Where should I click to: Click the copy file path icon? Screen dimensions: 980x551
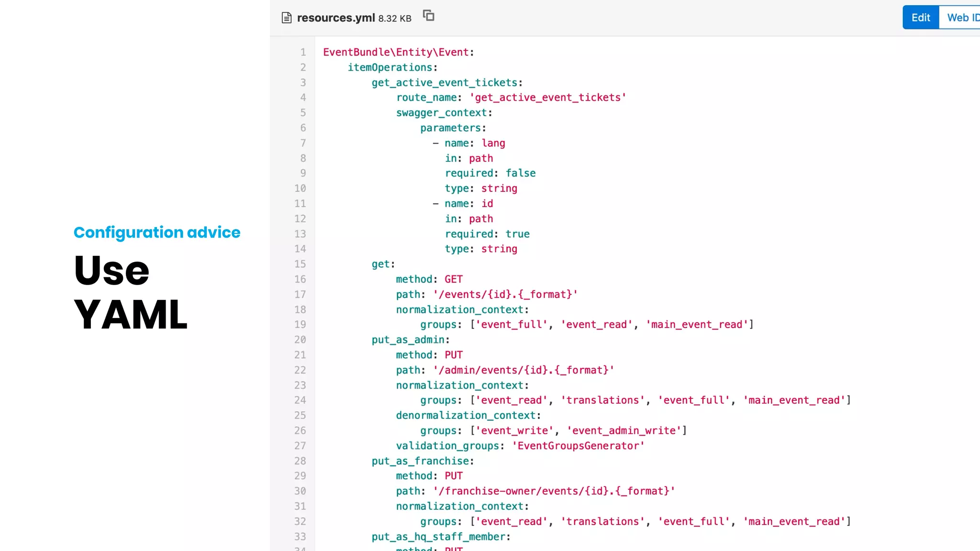(x=428, y=16)
